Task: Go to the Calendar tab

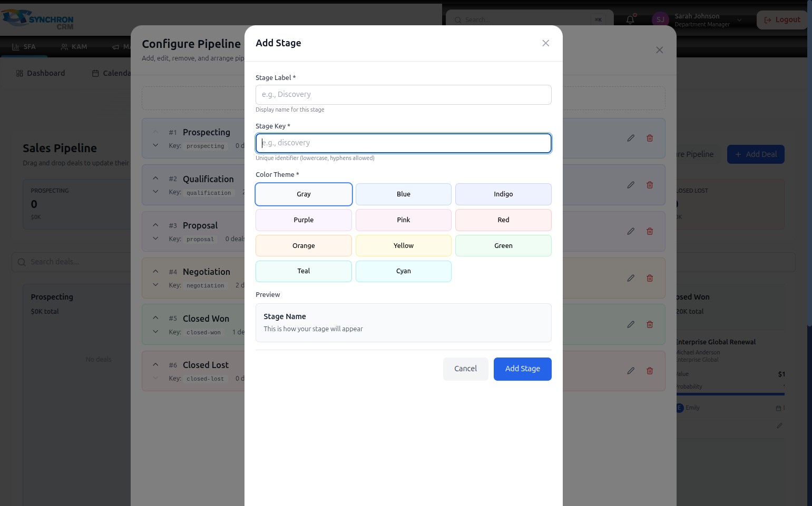Action: point(111,73)
